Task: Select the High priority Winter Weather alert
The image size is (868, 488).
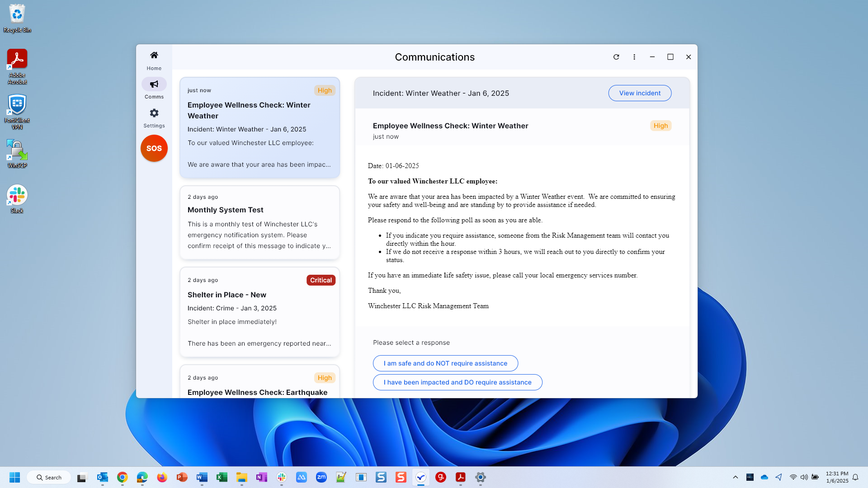Action: pyautogui.click(x=259, y=127)
